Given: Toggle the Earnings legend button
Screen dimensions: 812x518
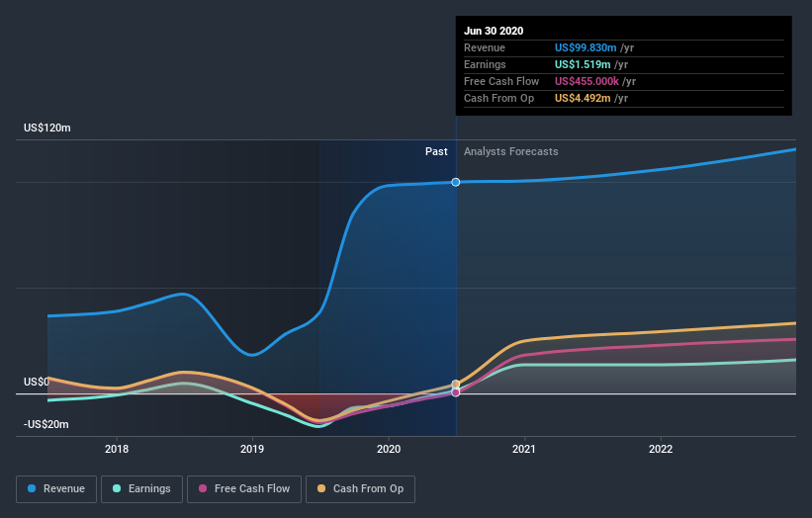Looking at the screenshot, I should 141,489.
